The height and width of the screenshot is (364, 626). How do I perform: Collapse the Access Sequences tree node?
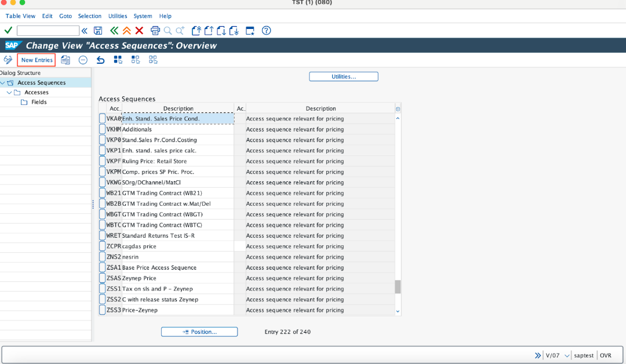click(x=3, y=83)
